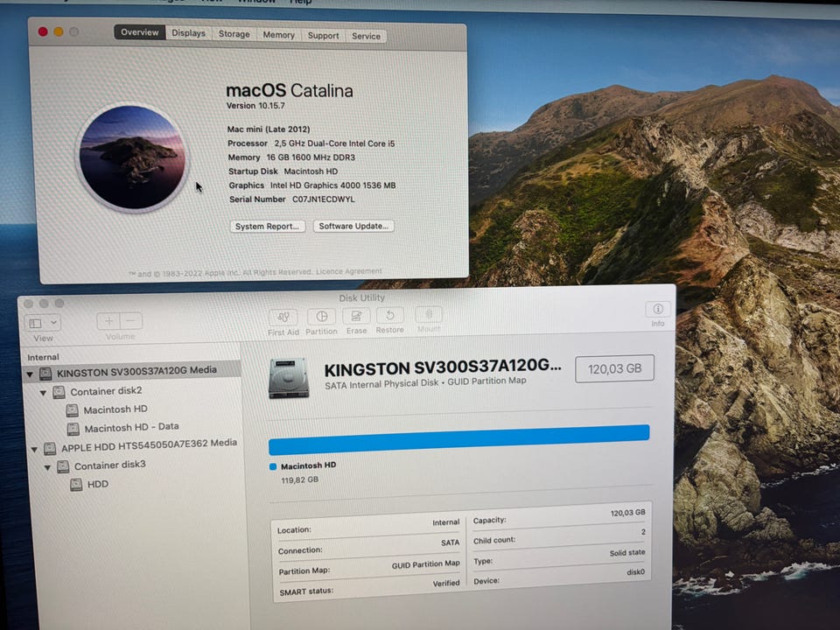Click the Macintosh HD volume icon
The image size is (840, 630).
73,411
